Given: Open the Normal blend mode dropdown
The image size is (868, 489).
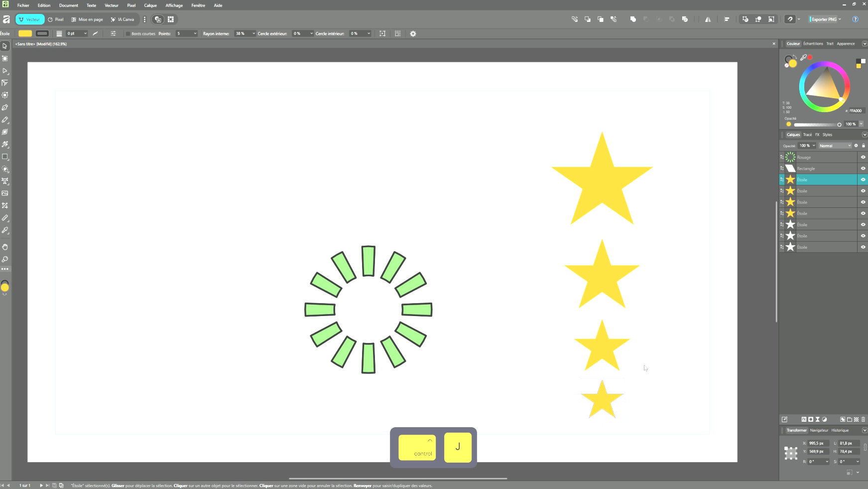Looking at the screenshot, I should pyautogui.click(x=835, y=146).
